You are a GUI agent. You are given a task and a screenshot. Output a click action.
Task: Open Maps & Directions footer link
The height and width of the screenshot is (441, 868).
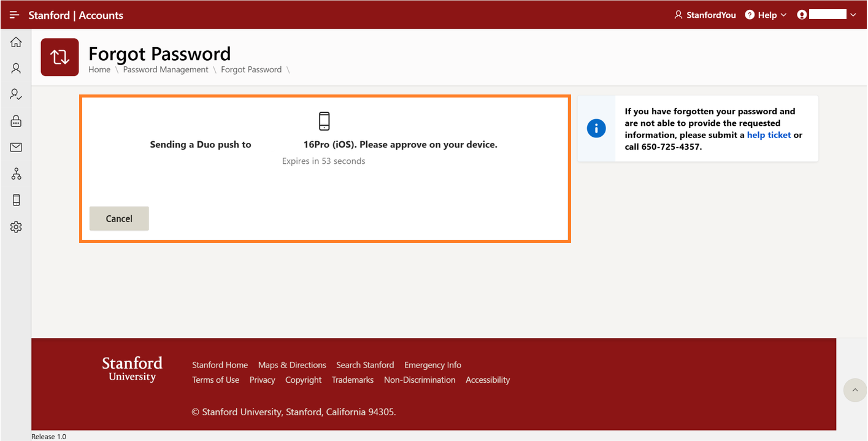(292, 365)
